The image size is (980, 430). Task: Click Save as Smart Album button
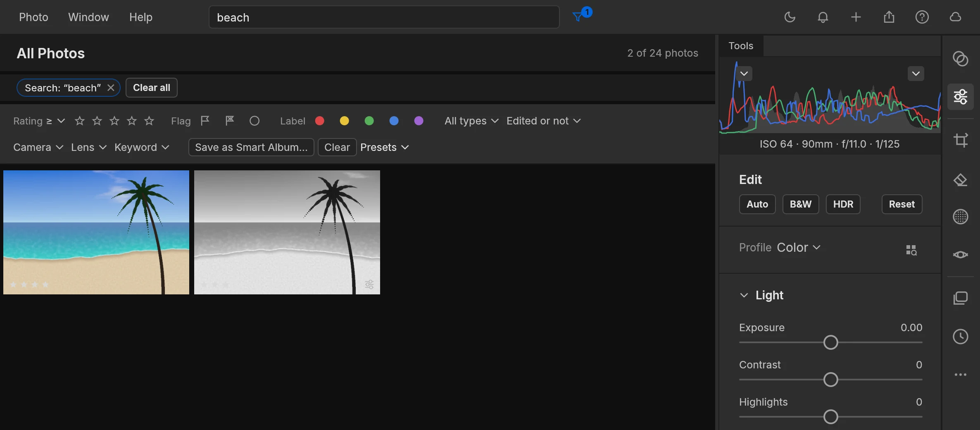(x=251, y=147)
